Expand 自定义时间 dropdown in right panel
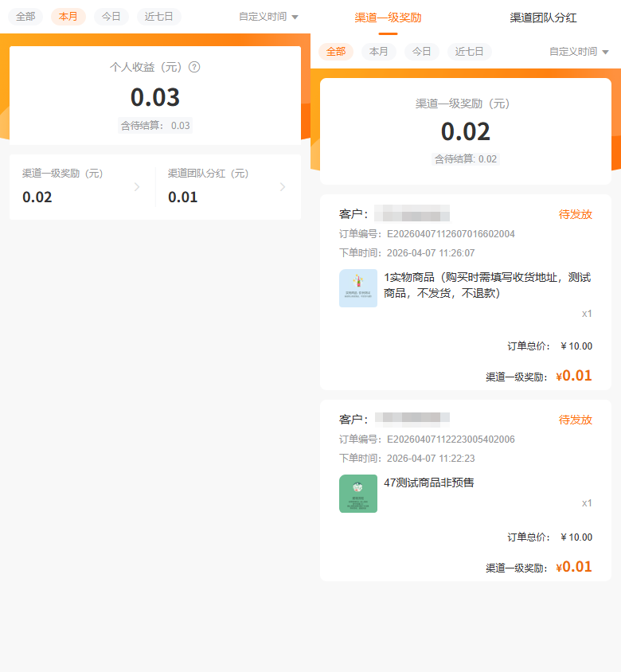Image resolution: width=621 pixels, height=672 pixels. click(579, 52)
